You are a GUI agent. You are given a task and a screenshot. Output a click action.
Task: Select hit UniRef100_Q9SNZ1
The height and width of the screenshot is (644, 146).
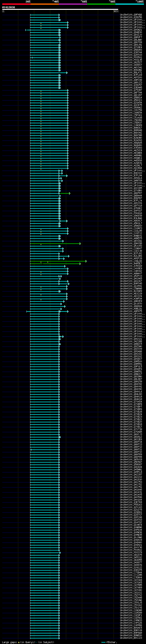click(x=131, y=30)
